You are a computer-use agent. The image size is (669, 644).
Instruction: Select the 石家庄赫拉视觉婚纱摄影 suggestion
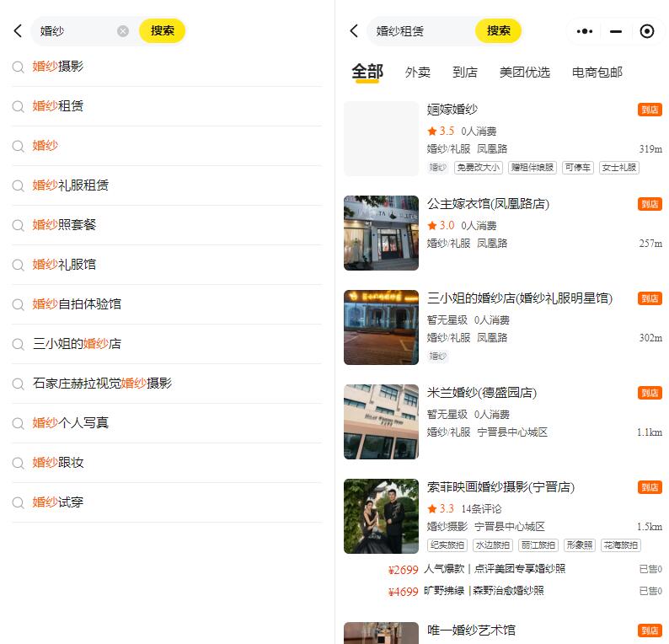pos(167,384)
